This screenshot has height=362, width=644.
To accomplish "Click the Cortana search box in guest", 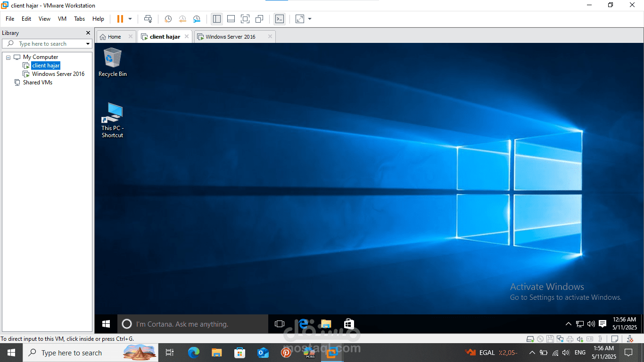I will pyautogui.click(x=192, y=324).
